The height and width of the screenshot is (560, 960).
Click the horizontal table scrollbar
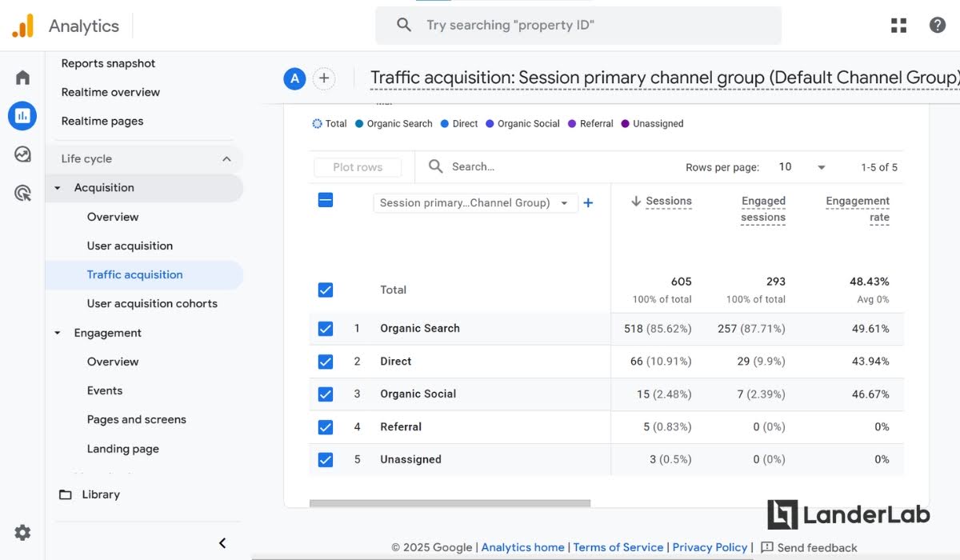point(450,504)
